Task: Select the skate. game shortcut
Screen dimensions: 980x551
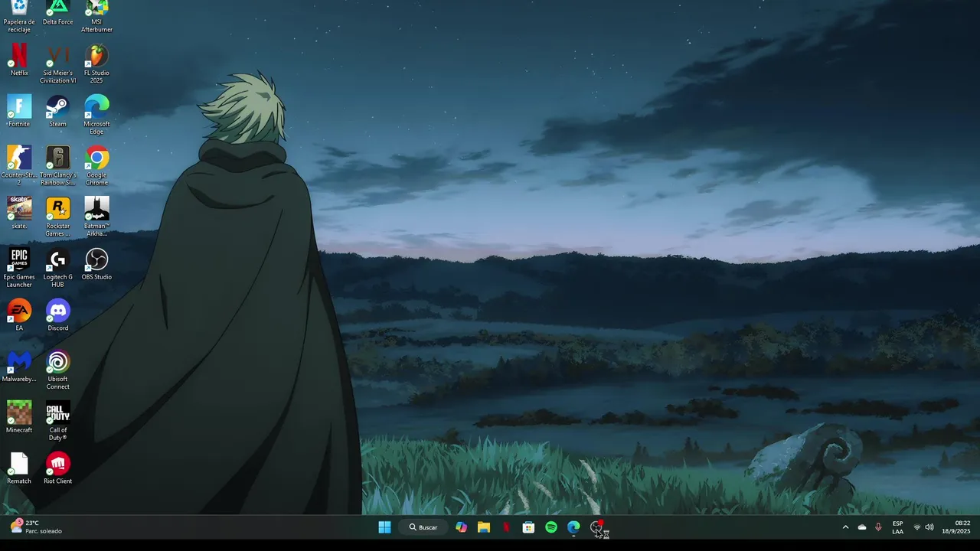Action: pyautogui.click(x=19, y=214)
